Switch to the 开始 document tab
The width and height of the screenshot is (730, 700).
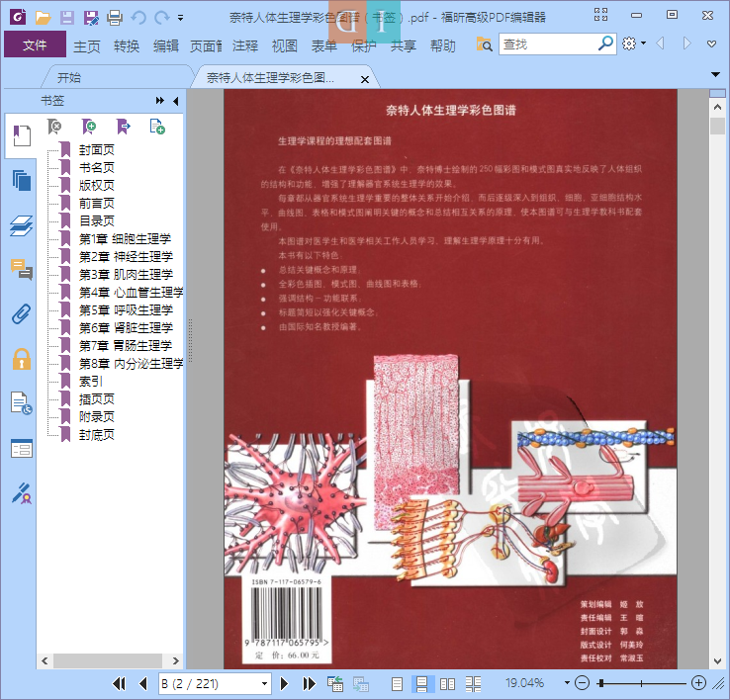69,77
